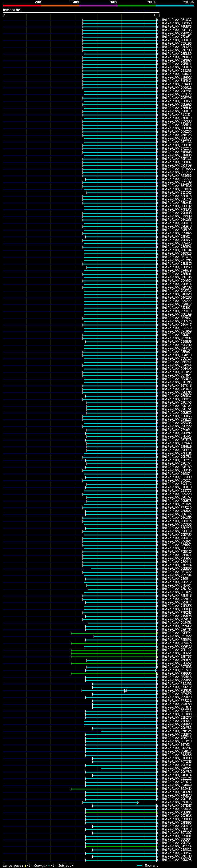Select the UniRef100_A9SPX3 label
The image size is (197, 868).
pos(176,646)
